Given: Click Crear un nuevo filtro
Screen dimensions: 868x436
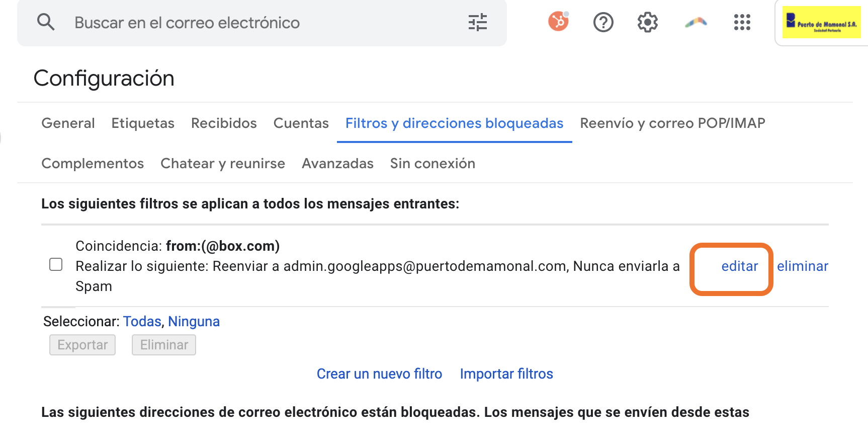Looking at the screenshot, I should pyautogui.click(x=379, y=374).
